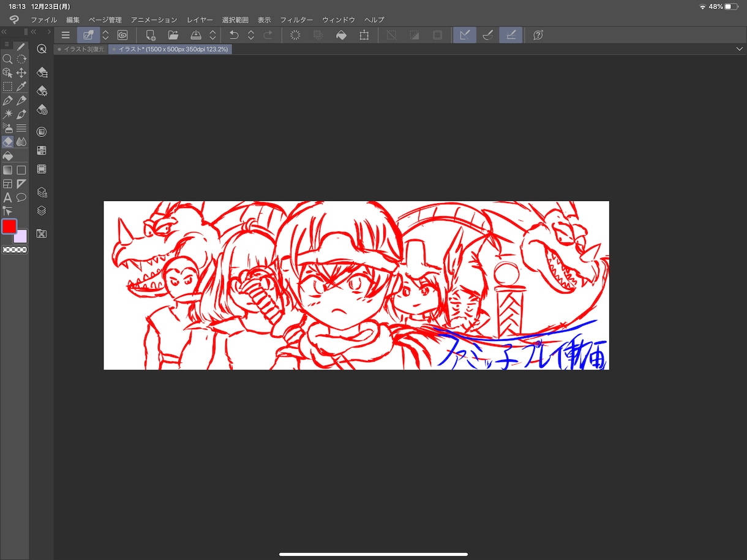Select the Text tool
747x560 pixels.
7,197
